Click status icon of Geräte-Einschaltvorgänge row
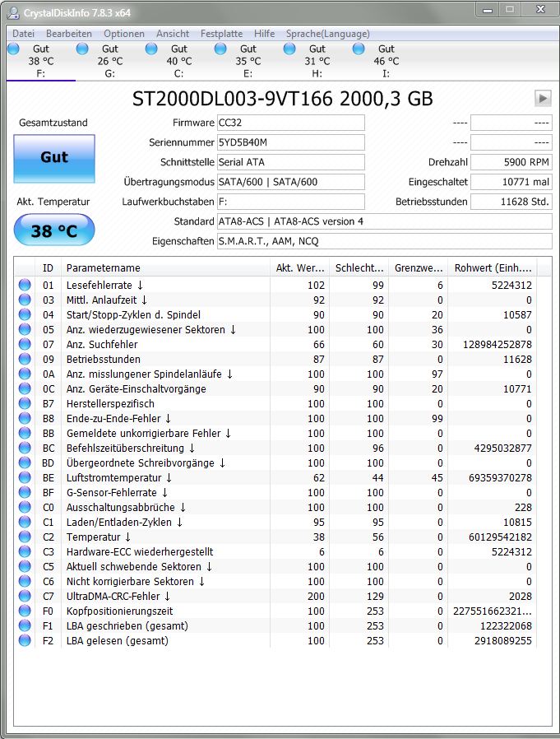 click(25, 388)
